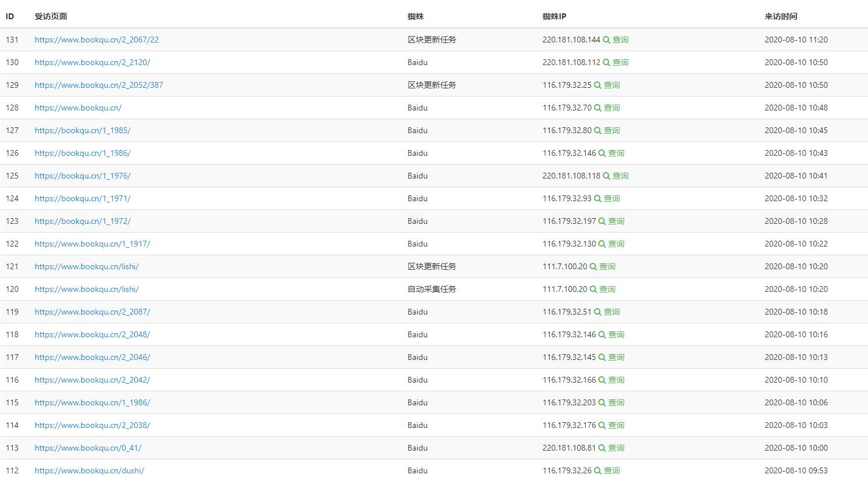Open the lishi link in row 120
868x478 pixels.
click(x=87, y=289)
